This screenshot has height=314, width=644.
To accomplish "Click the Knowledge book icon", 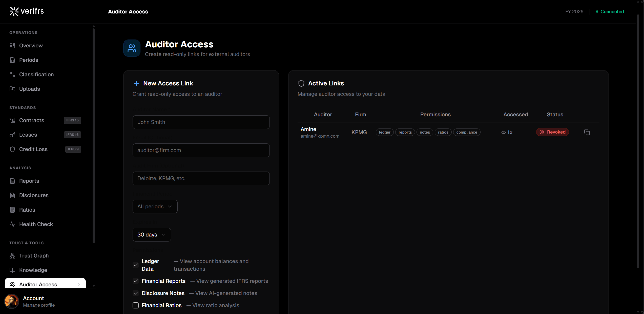I will click(x=12, y=270).
